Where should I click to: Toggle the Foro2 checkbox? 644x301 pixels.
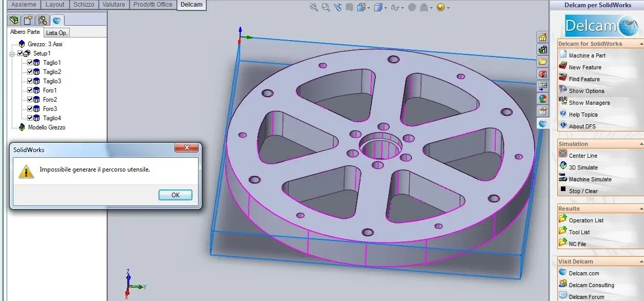coord(30,100)
